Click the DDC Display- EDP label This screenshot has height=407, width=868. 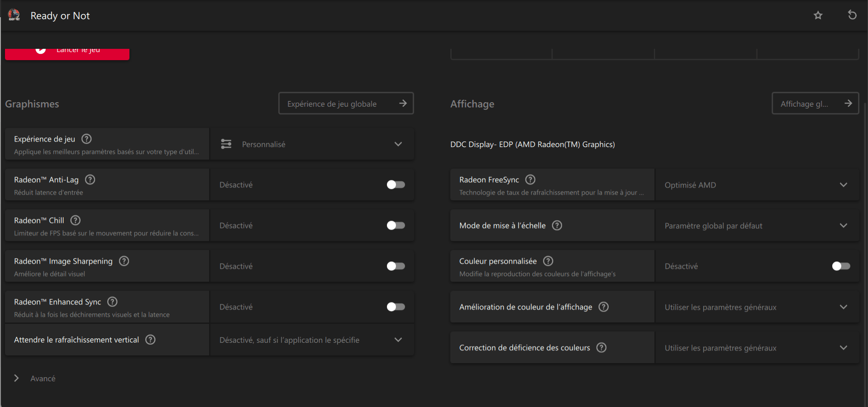[532, 144]
